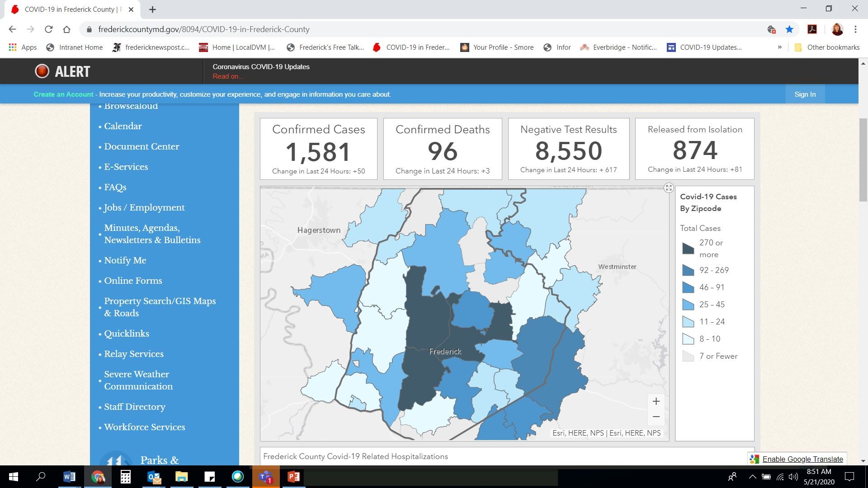
Task: Expand the map to fullscreen
Action: point(668,188)
